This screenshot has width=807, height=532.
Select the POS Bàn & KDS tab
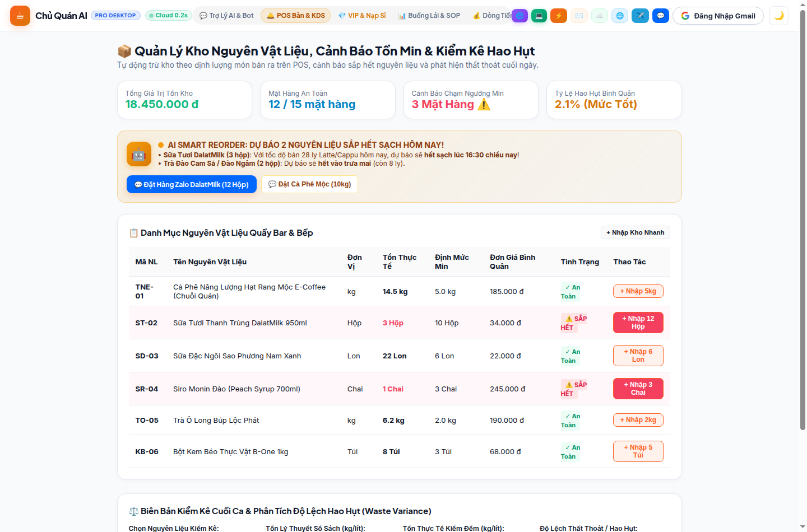(295, 16)
